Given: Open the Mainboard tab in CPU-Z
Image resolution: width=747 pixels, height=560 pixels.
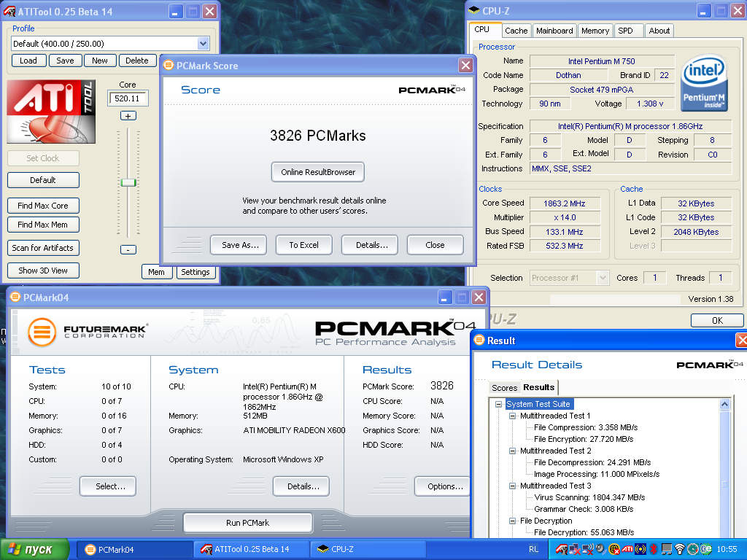Looking at the screenshot, I should point(554,31).
